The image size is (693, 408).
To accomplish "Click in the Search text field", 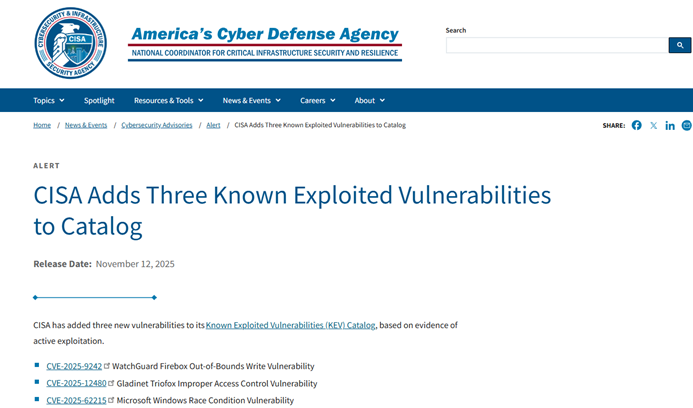I will click(x=556, y=45).
